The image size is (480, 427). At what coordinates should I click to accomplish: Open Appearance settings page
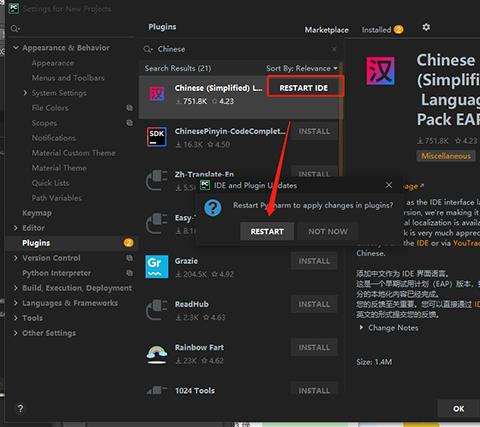pyautogui.click(x=53, y=63)
